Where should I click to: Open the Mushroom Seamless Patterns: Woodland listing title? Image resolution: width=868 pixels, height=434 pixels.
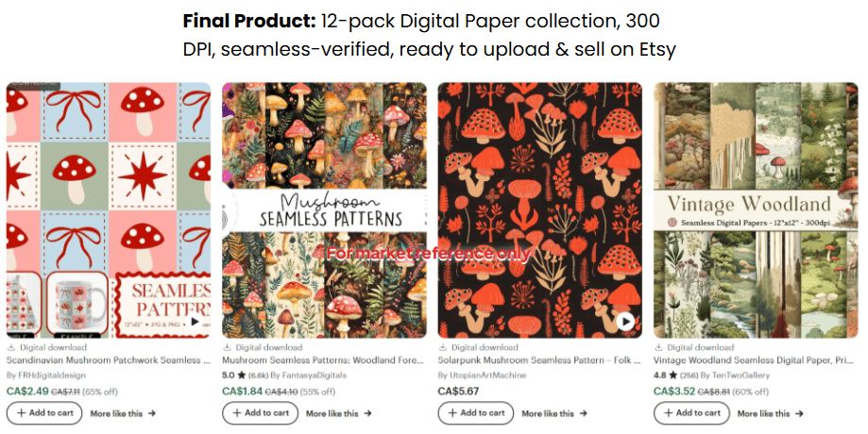pyautogui.click(x=323, y=360)
